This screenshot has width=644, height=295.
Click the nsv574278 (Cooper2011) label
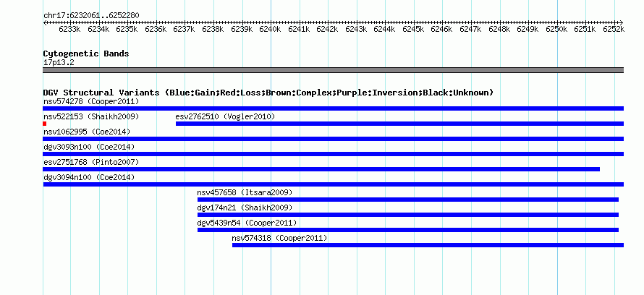click(91, 101)
